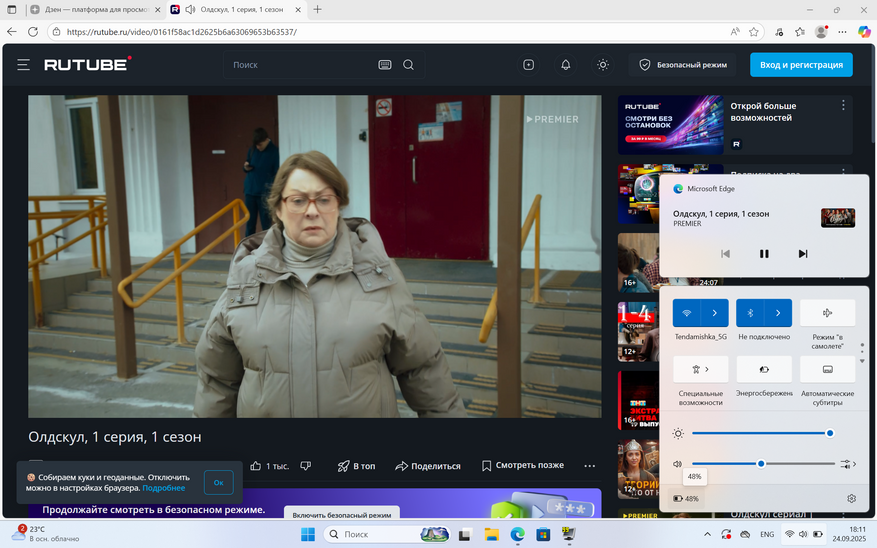Open Microsoft Store from the taskbar

click(x=543, y=535)
